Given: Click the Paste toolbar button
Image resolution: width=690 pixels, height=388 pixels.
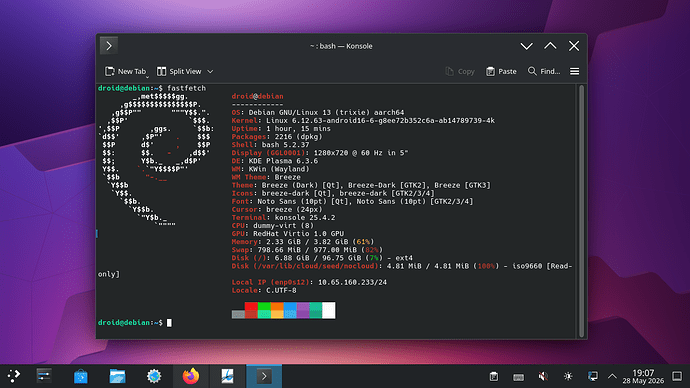Looking at the screenshot, I should tap(501, 71).
